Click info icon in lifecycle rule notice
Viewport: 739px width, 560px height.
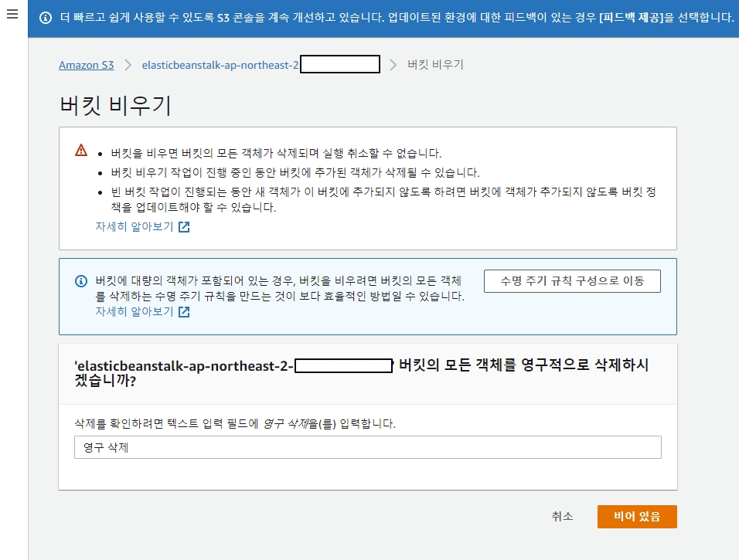click(81, 281)
